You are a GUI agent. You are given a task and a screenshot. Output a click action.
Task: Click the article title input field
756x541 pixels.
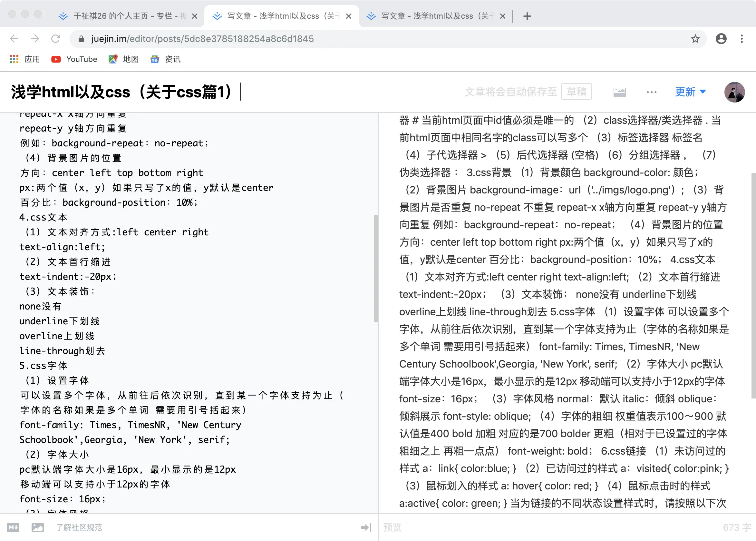click(x=127, y=92)
